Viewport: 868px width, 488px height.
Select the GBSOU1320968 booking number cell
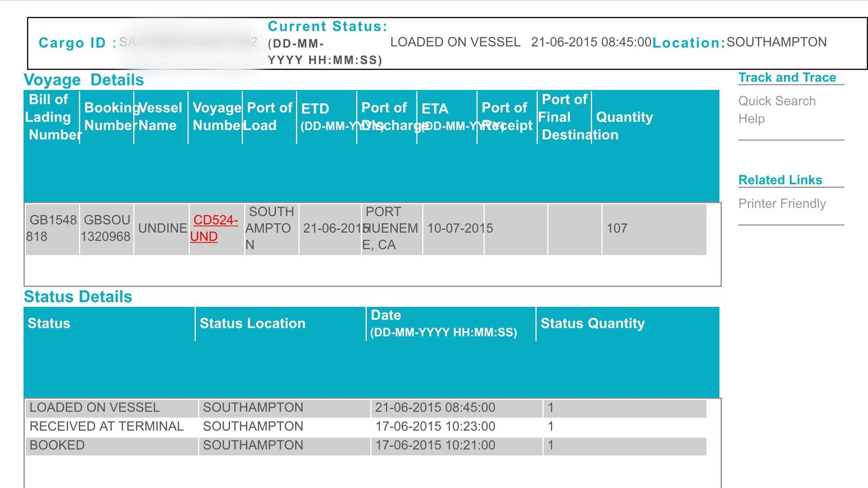106,228
